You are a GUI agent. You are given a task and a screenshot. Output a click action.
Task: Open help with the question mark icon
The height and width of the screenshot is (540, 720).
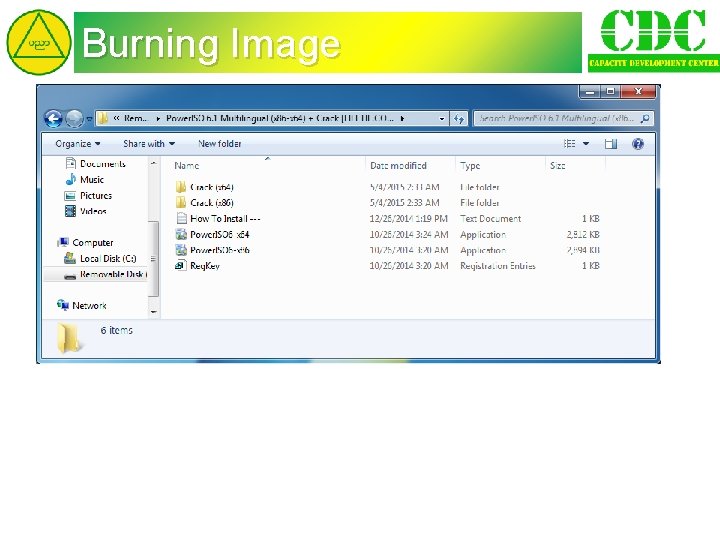[638, 144]
